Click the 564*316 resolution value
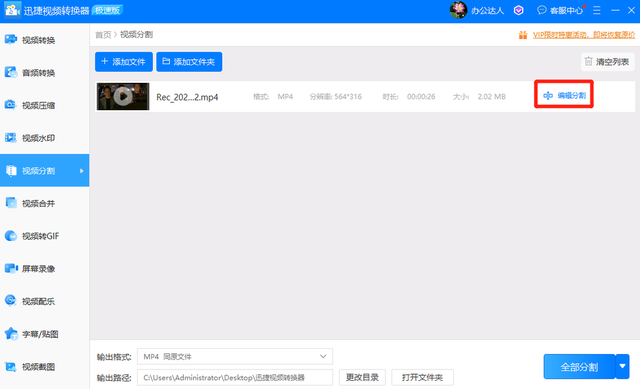This screenshot has height=389, width=640. click(348, 97)
